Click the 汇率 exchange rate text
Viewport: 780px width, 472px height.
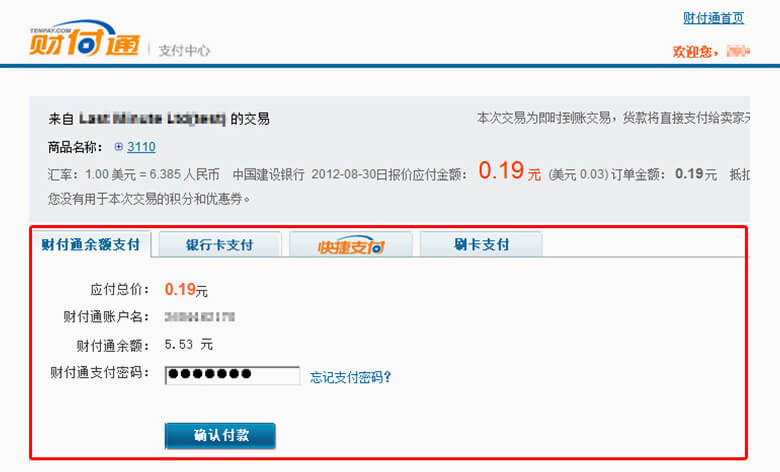[x=134, y=175]
